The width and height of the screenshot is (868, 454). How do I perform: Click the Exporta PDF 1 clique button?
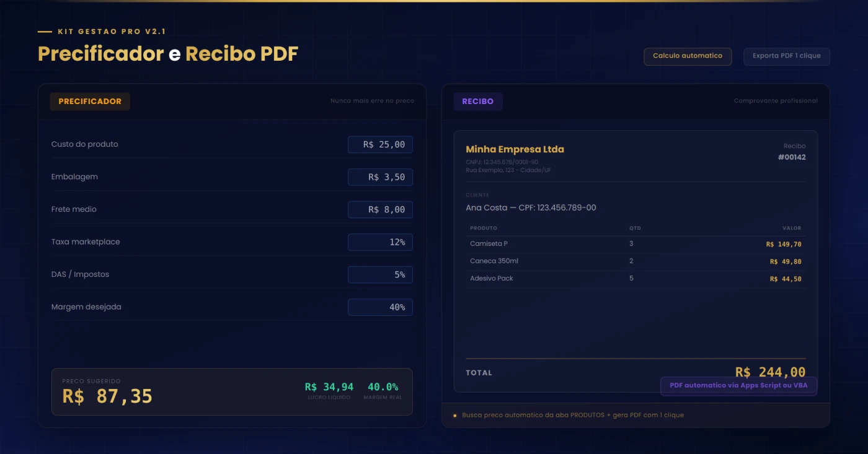[x=786, y=56]
